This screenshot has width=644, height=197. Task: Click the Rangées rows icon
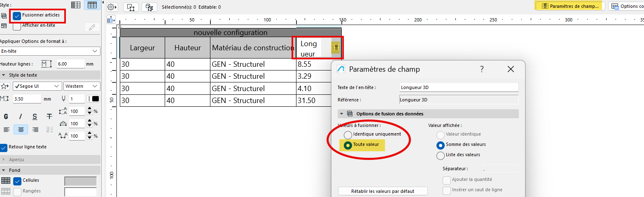click(x=6, y=191)
